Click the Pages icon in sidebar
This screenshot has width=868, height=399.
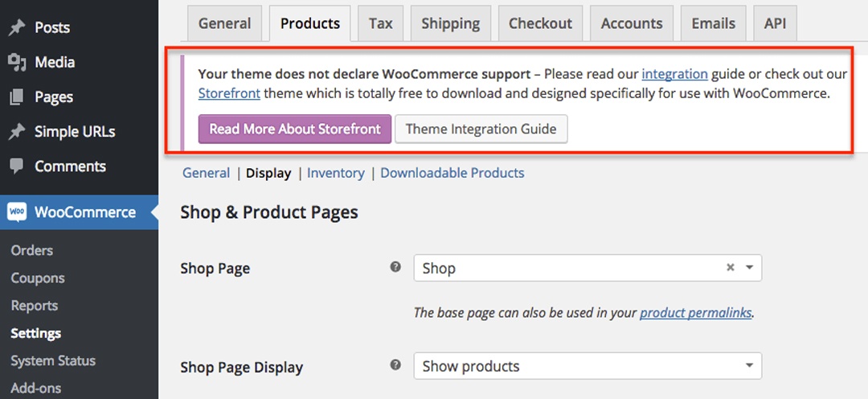(x=17, y=97)
